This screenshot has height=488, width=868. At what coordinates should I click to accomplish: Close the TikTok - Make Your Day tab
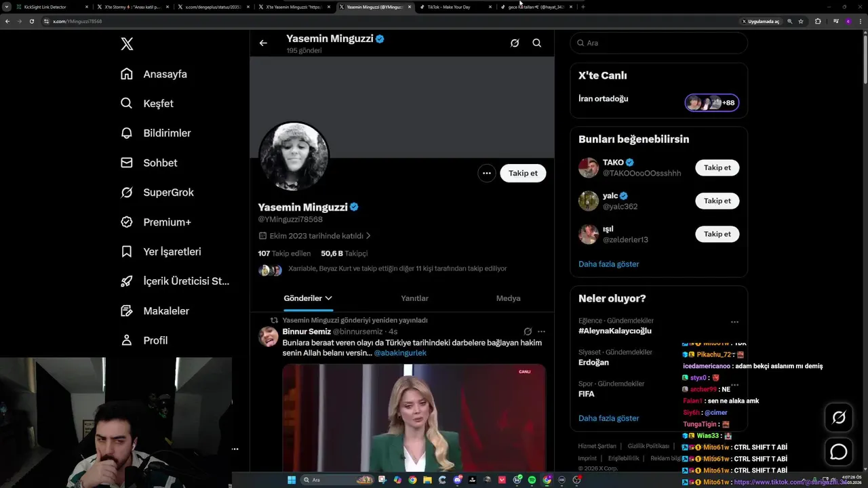point(490,7)
